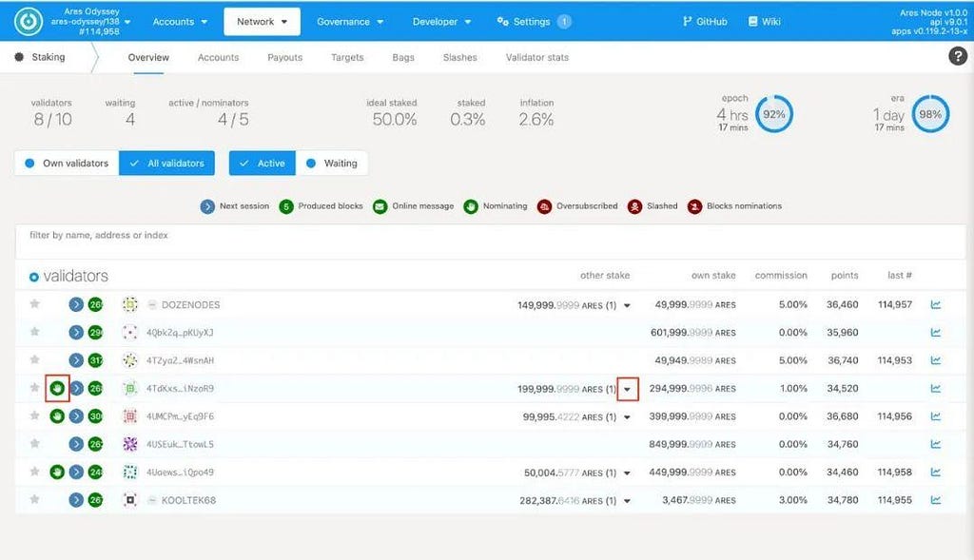Screen dimensions: 974x560
Task: Open chart icon for KOOLTEK68 validator
Action: click(936, 500)
